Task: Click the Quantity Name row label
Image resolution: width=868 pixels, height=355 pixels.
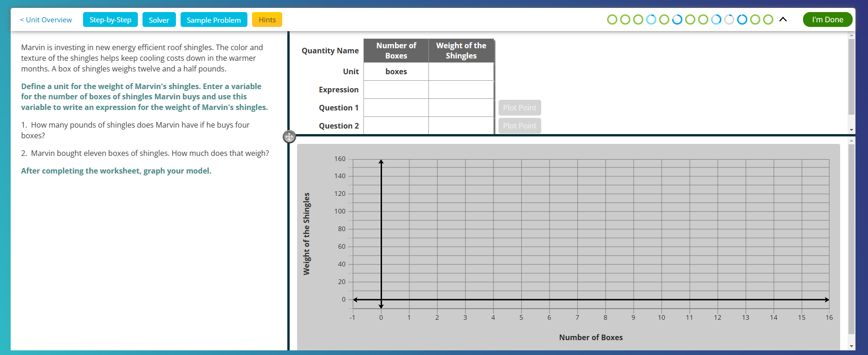Action: coord(330,51)
